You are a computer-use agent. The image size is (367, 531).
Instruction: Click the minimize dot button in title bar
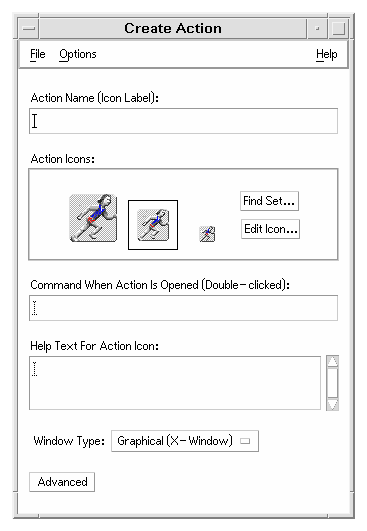tap(317, 28)
